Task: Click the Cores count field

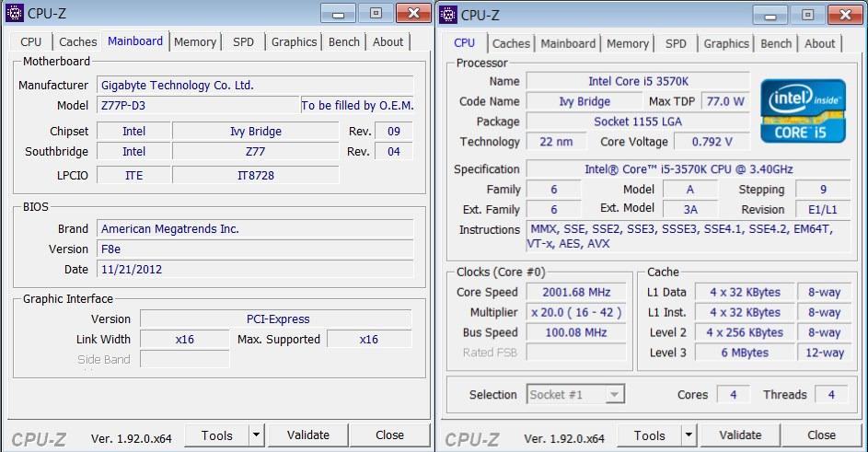Action: pos(733,394)
